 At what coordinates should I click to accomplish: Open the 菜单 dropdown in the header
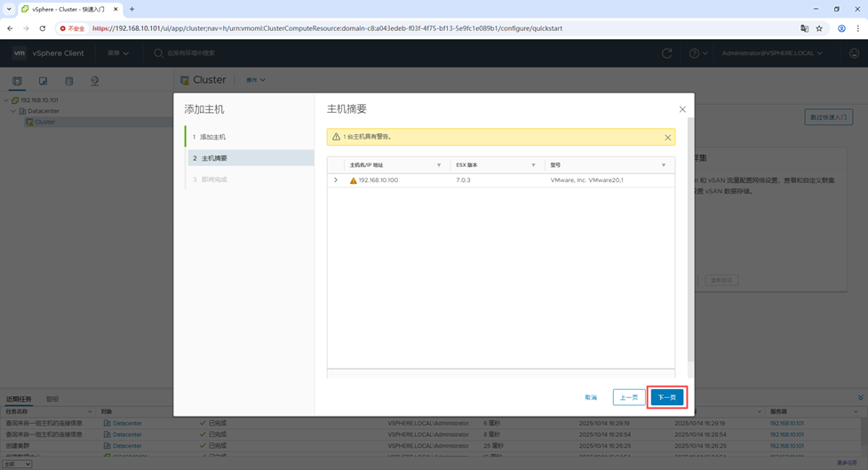(x=118, y=53)
